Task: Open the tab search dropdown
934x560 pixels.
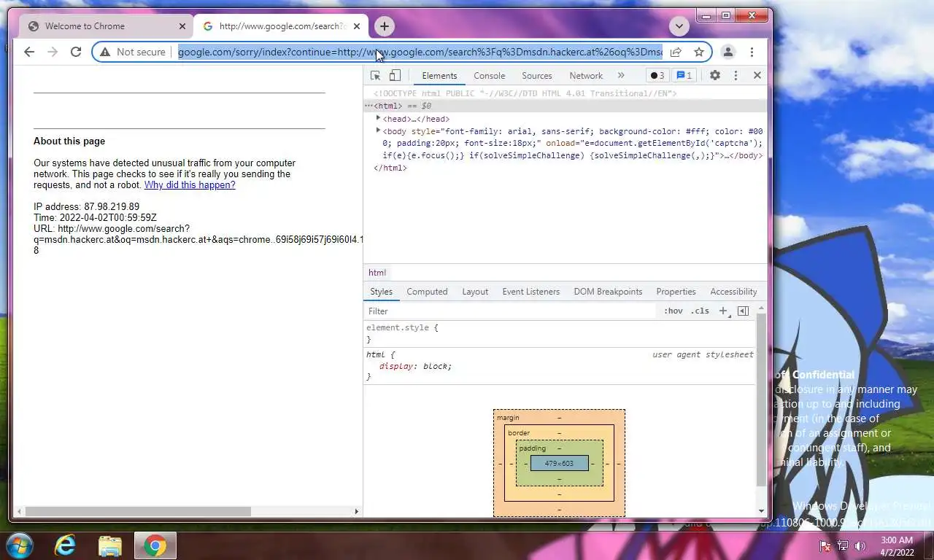Action: tap(679, 26)
